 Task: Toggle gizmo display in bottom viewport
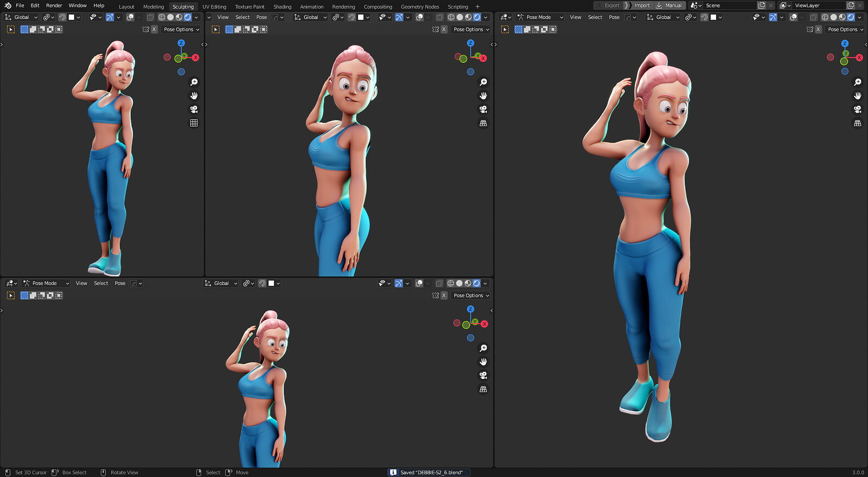tap(399, 283)
